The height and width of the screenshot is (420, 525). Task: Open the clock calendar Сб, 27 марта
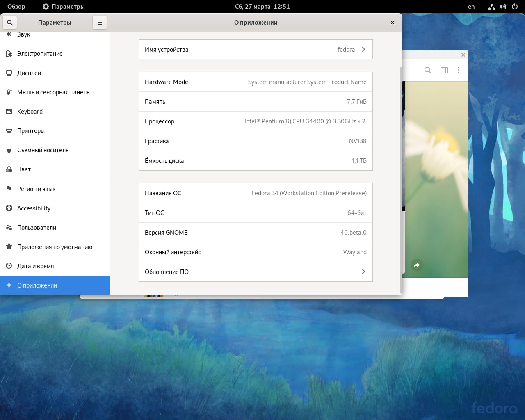coord(262,7)
